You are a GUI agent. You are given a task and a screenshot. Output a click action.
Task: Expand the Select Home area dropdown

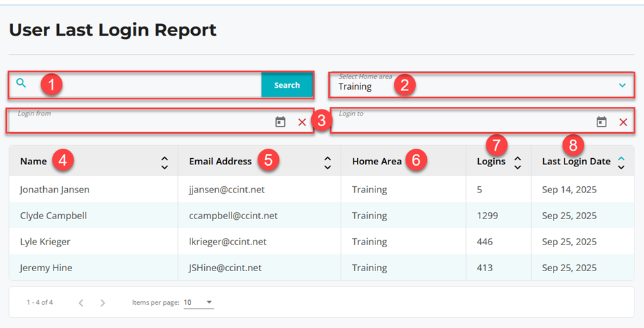[622, 86]
